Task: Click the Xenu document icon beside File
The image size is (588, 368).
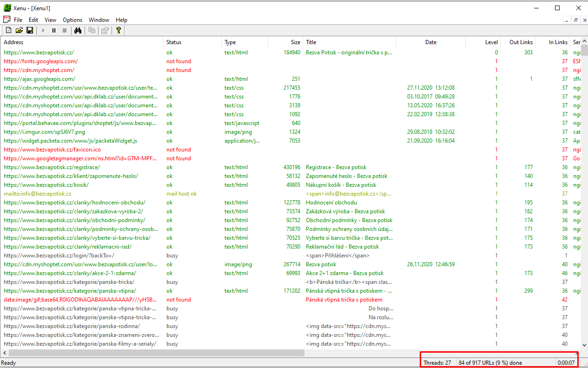Action: [x=7, y=20]
